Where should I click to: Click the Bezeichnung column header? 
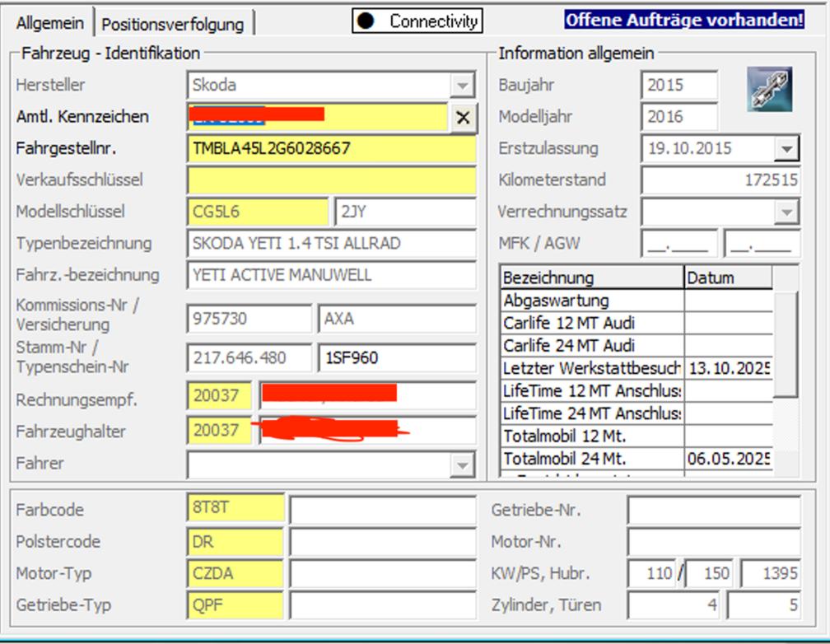[591, 278]
